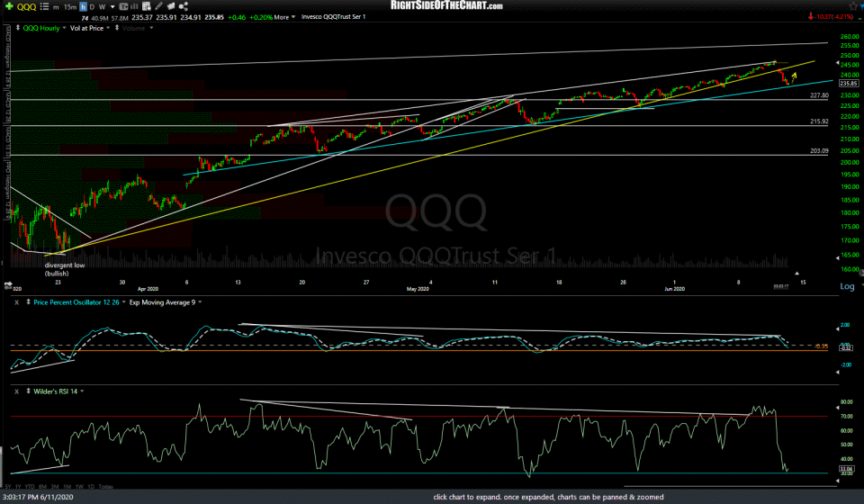Click the 260.00 price axis label
Screen dimensions: 864x504
(850, 36)
